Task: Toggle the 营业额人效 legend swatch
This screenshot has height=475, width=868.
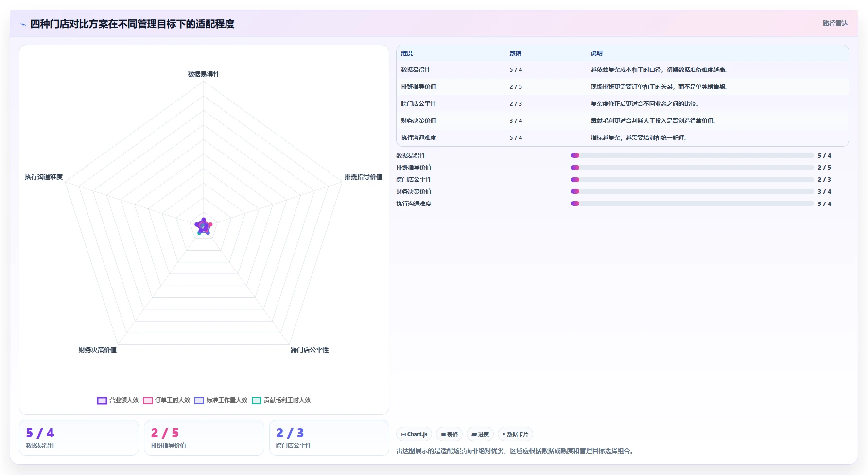Action: [x=102, y=401]
